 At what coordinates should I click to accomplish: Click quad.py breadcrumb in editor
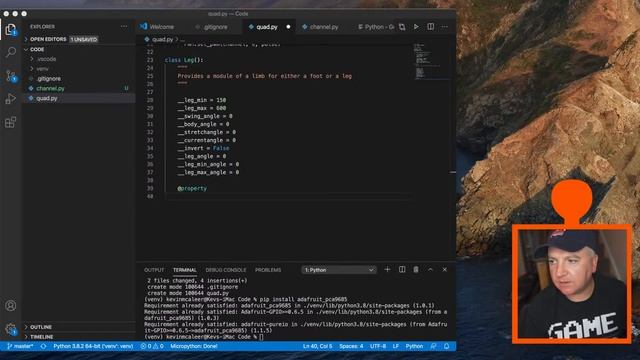pyautogui.click(x=162, y=40)
